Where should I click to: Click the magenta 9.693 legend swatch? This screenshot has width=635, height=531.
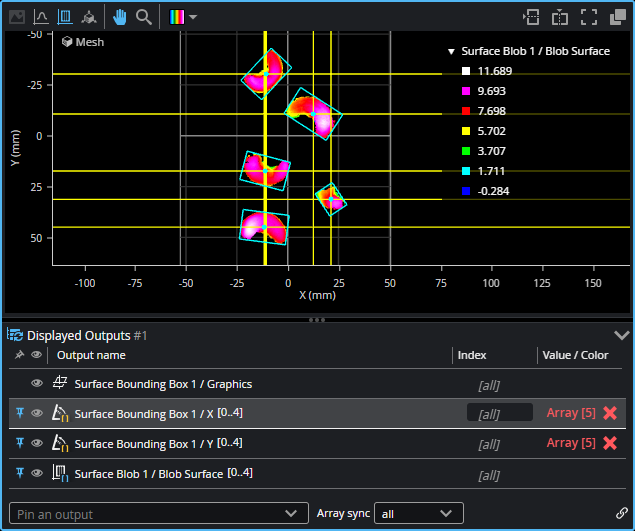(466, 91)
